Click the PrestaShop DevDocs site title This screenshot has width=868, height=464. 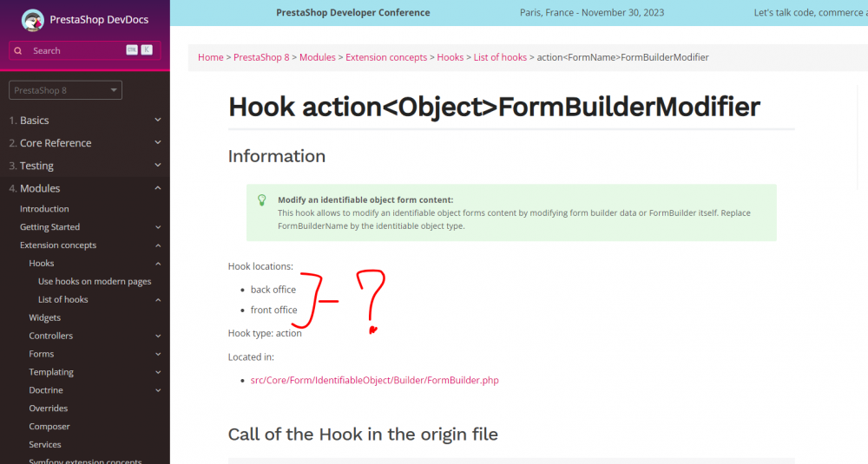(x=99, y=19)
